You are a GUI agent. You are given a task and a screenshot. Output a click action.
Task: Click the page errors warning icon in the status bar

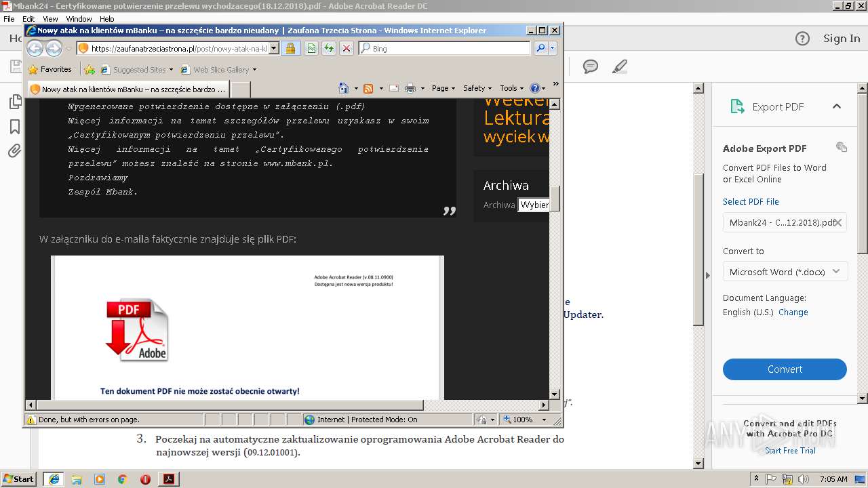pyautogui.click(x=31, y=420)
